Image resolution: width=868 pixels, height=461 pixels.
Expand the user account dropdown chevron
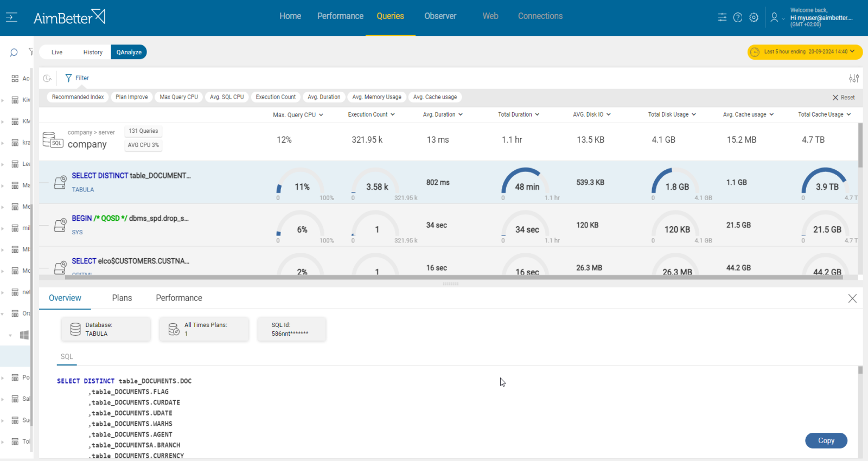pyautogui.click(x=783, y=19)
